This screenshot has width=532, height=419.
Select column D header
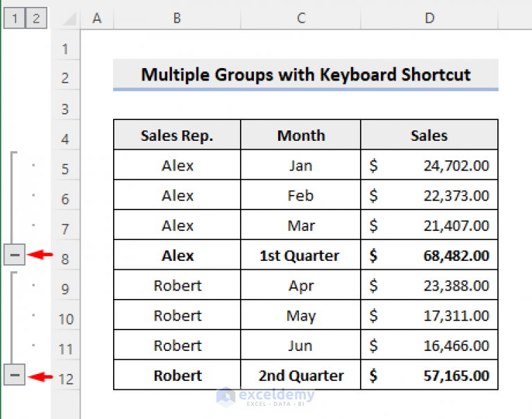[429, 19]
